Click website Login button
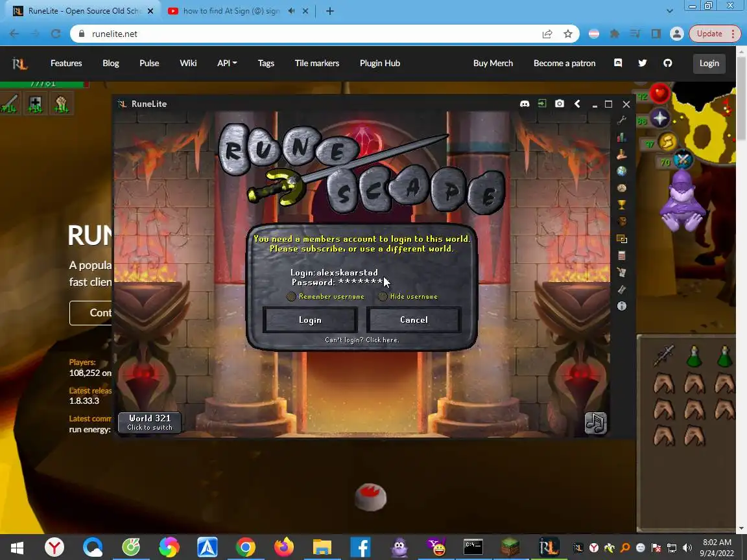This screenshot has height=560, width=747. coord(709,64)
